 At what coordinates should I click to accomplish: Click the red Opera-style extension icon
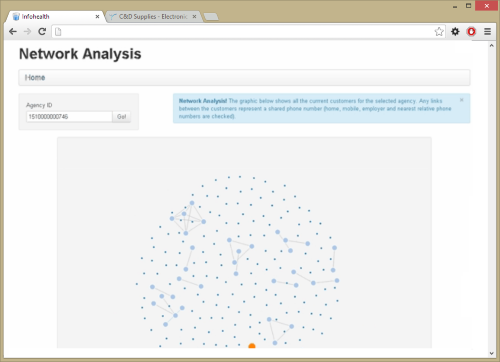[471, 32]
